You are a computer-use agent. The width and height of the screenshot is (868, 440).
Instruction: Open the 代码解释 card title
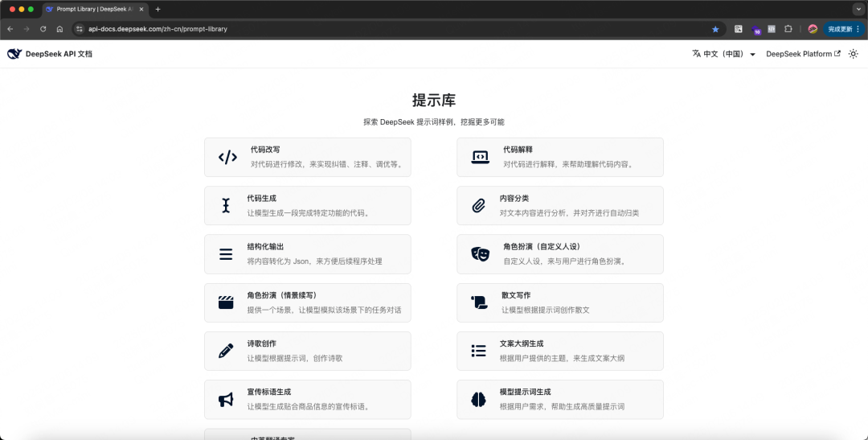[518, 150]
